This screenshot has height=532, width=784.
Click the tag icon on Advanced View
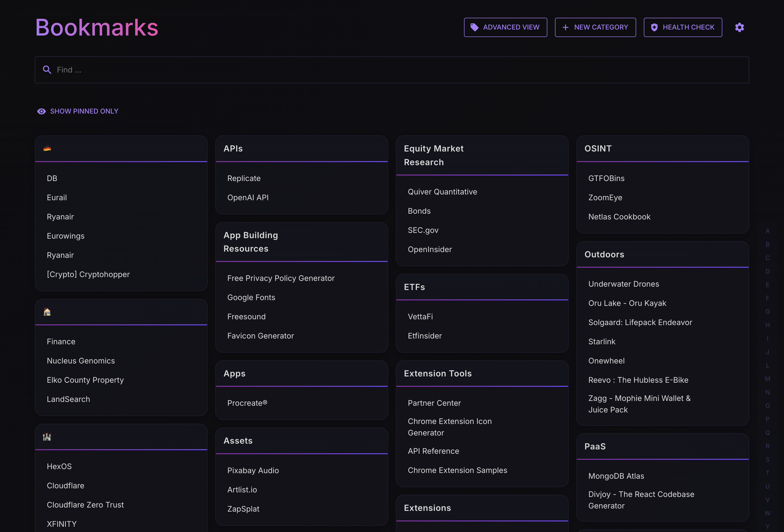474,27
